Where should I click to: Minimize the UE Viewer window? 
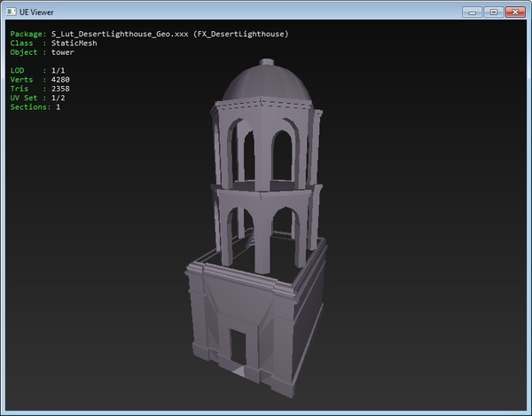[473, 12]
